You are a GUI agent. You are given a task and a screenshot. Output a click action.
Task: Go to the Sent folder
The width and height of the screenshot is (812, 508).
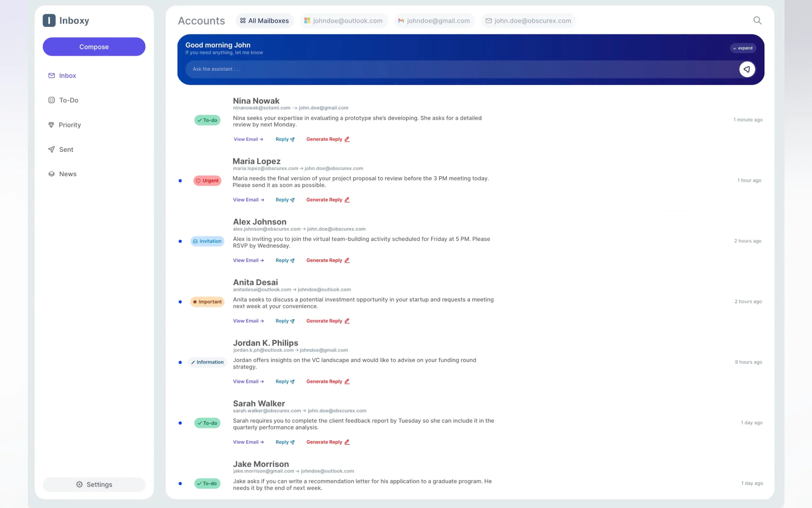click(66, 149)
